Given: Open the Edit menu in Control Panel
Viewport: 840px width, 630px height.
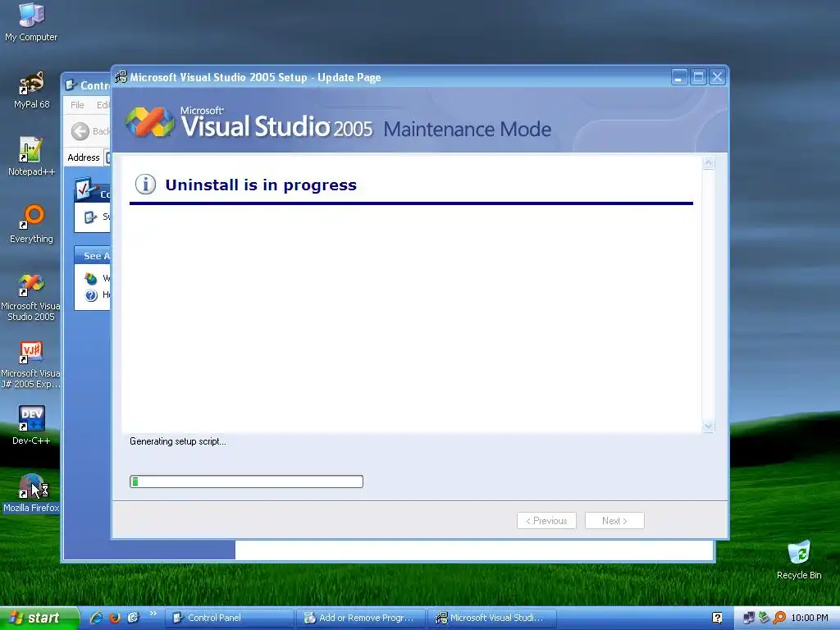Looking at the screenshot, I should pyautogui.click(x=103, y=105).
